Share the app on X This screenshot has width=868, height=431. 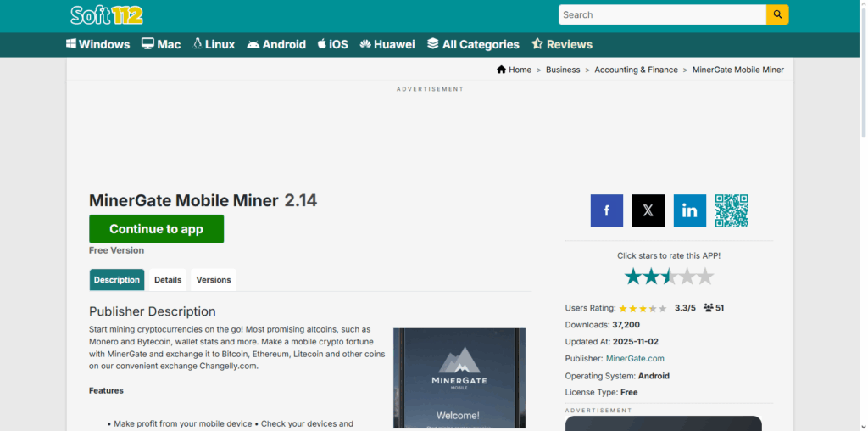648,210
